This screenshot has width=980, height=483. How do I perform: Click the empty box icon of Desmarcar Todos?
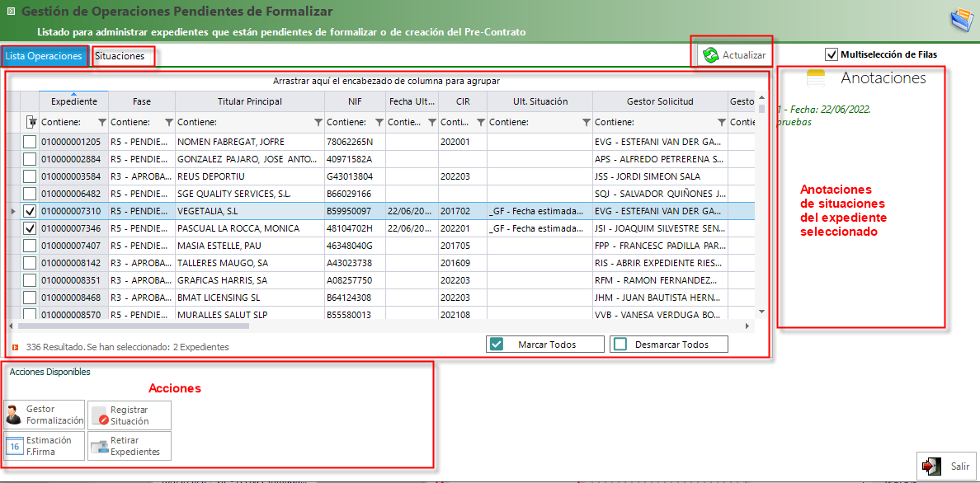coord(620,345)
